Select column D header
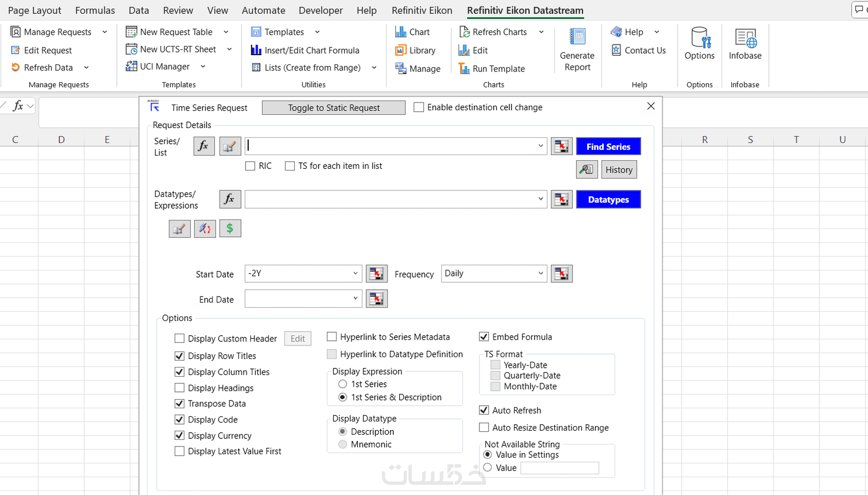This screenshot has height=495, width=868. point(61,139)
